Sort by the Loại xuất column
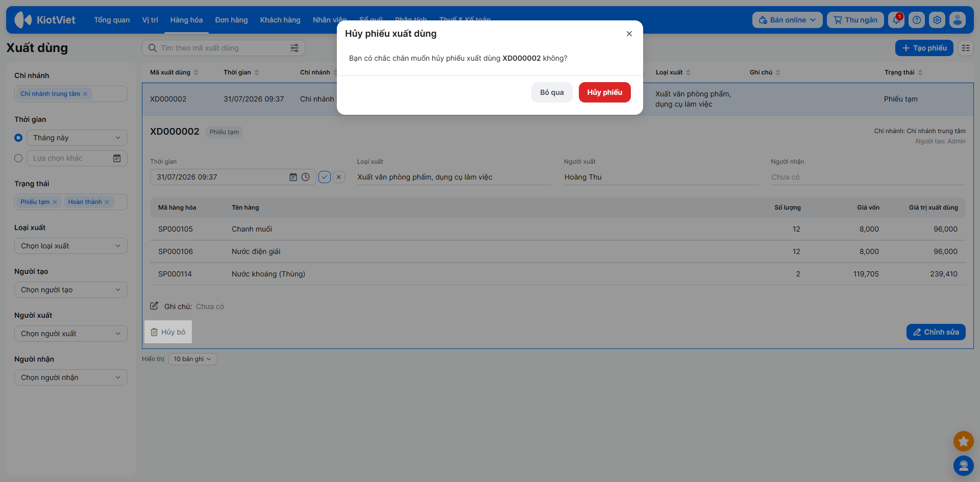Image resolution: width=980 pixels, height=482 pixels. (x=673, y=72)
